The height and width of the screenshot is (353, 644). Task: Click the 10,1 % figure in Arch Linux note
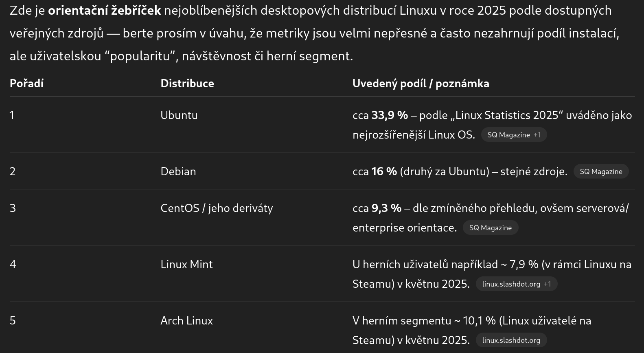[x=479, y=321]
